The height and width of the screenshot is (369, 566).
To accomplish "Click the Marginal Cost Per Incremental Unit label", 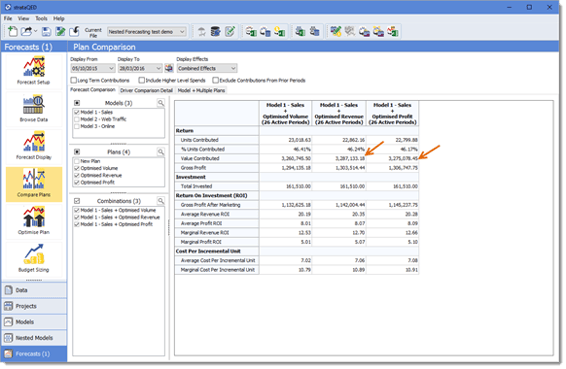I will coord(218,270).
